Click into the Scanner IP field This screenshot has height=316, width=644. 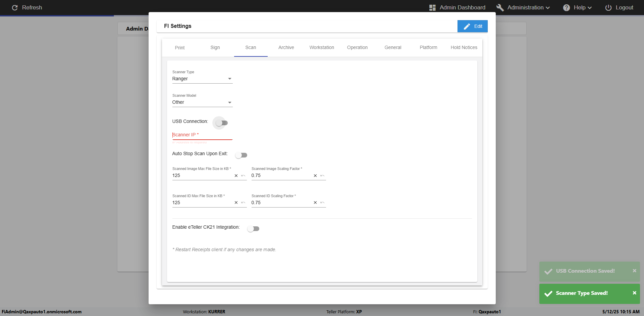[x=202, y=135]
